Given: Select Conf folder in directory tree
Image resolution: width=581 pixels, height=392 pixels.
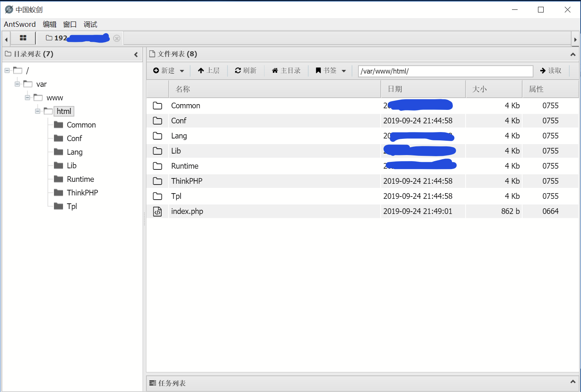Looking at the screenshot, I should click(x=74, y=138).
